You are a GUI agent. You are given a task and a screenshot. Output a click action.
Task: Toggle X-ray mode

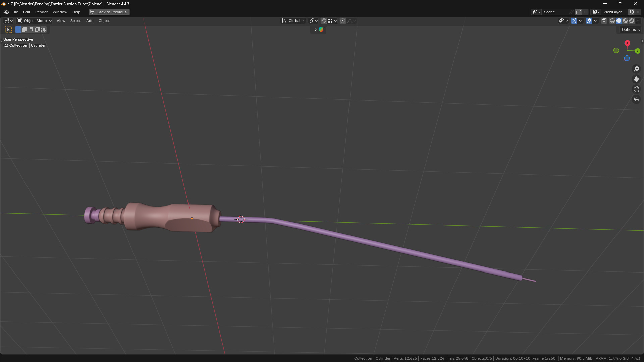(604, 21)
